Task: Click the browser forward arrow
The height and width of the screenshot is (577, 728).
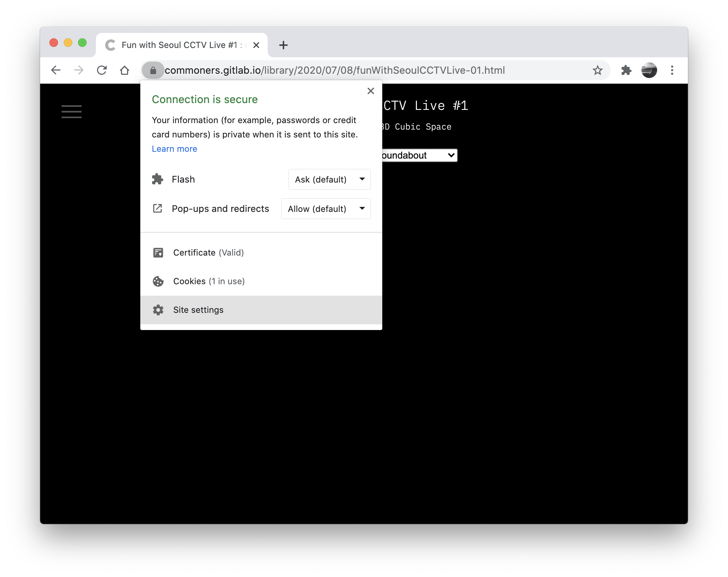Action: point(79,70)
